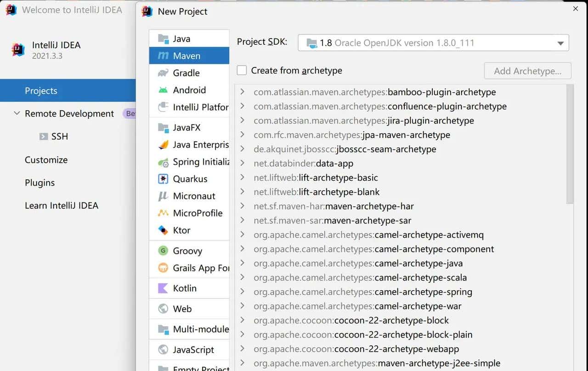
Task: Select the camel-archetype-java archetype name
Action: (x=419, y=263)
